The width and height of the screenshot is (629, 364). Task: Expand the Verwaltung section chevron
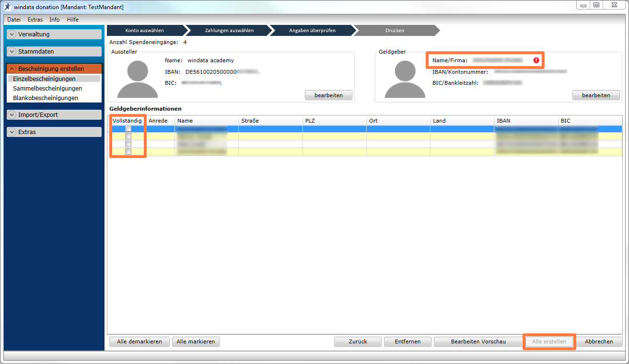point(12,34)
